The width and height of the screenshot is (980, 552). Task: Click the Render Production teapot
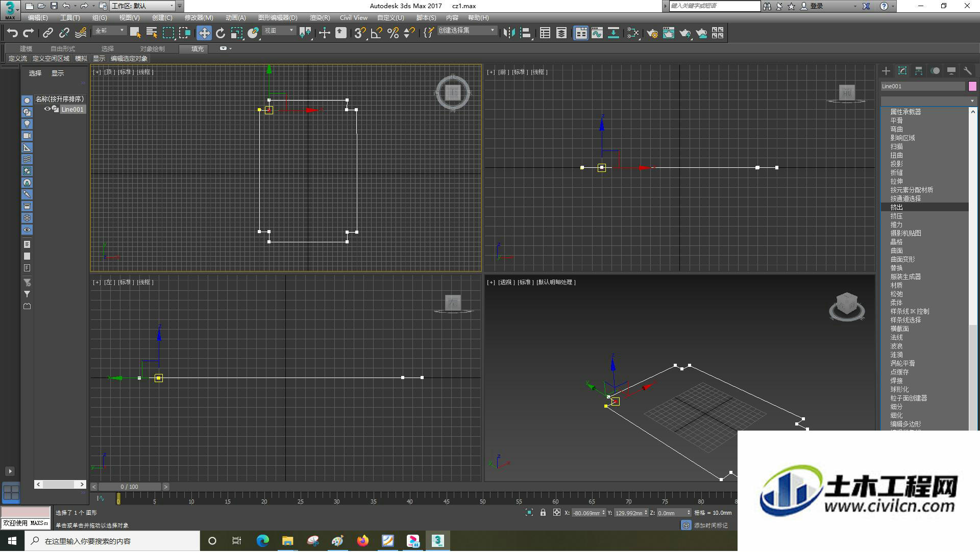pos(685,33)
